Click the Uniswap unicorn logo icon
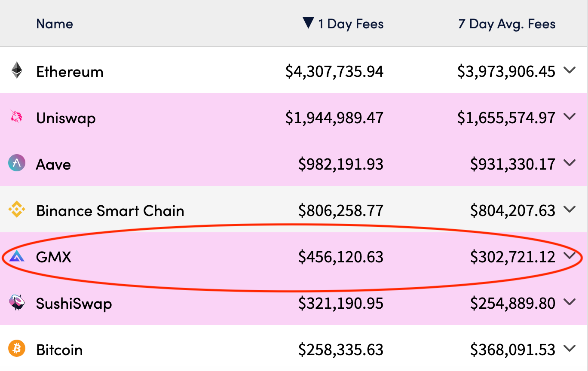 pos(17,117)
